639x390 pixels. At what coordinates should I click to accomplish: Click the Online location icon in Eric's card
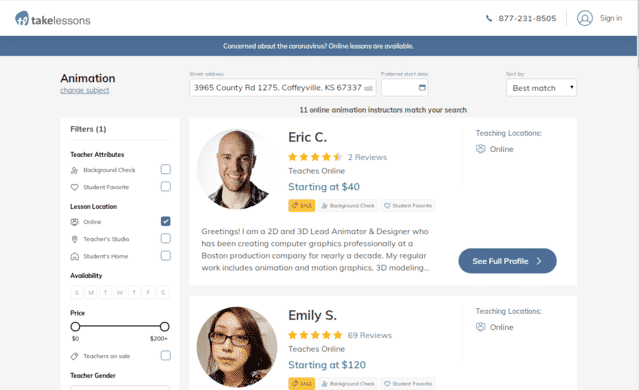(x=480, y=149)
